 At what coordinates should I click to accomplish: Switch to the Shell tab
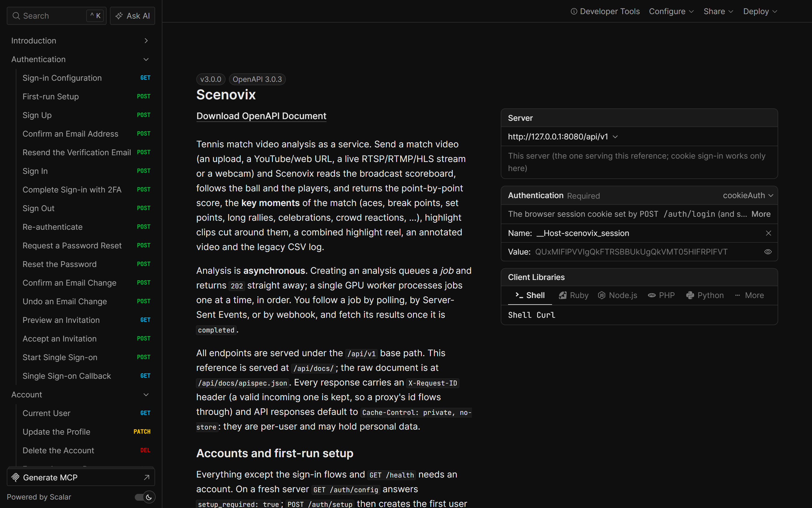(x=530, y=295)
